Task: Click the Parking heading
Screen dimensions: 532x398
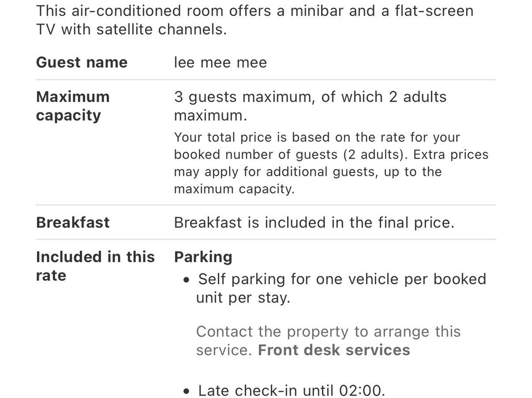Action: [x=203, y=257]
